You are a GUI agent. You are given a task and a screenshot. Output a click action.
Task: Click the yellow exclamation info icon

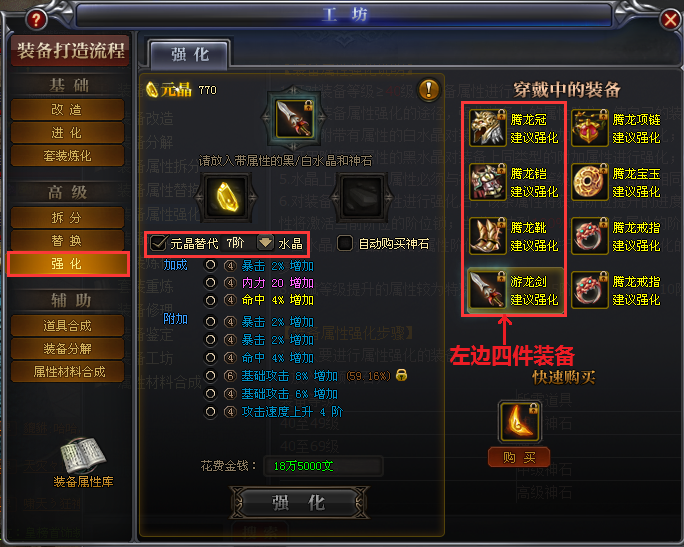click(429, 89)
